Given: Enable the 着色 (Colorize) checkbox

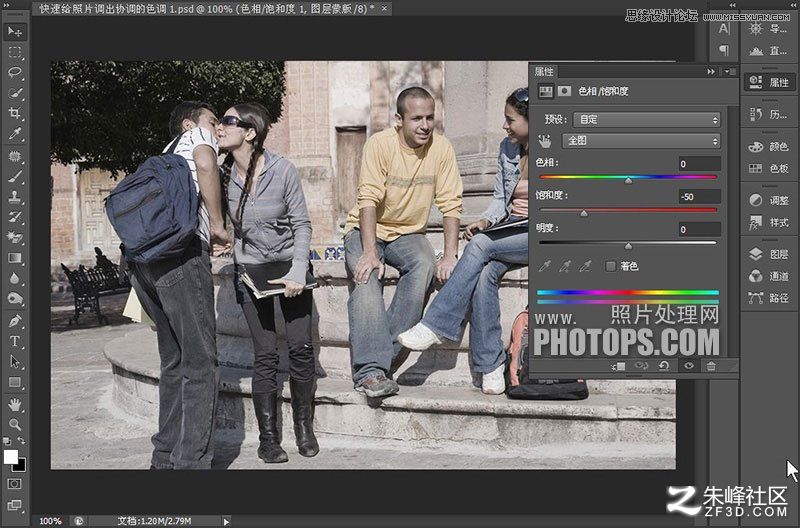Looking at the screenshot, I should (x=610, y=266).
